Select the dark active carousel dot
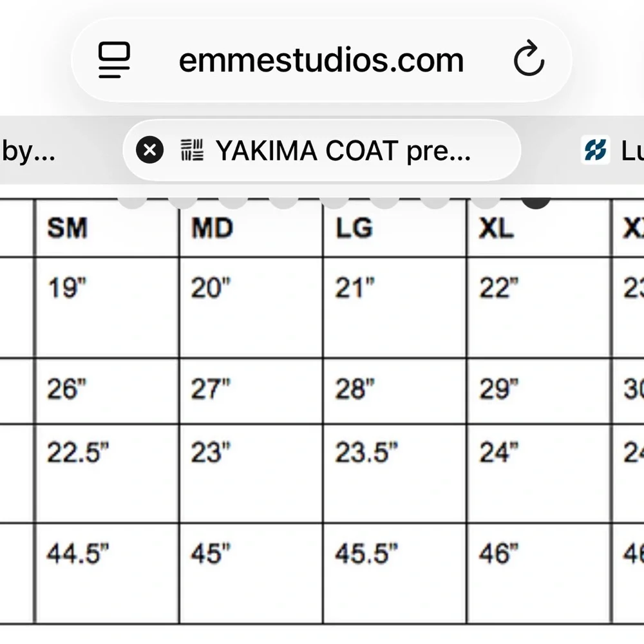 coord(536,200)
